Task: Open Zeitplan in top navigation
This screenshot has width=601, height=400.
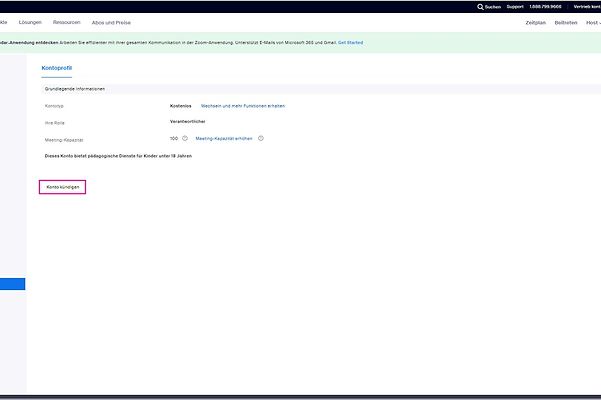Action: [x=535, y=22]
